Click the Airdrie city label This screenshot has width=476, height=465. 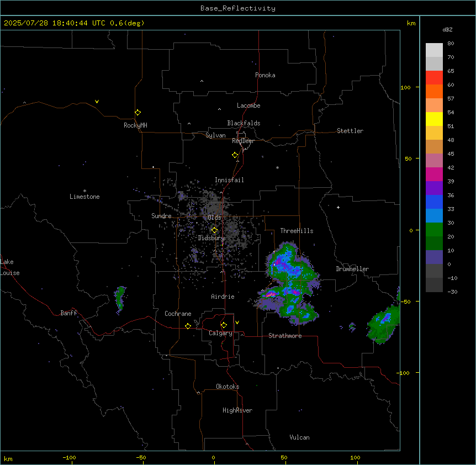click(223, 297)
